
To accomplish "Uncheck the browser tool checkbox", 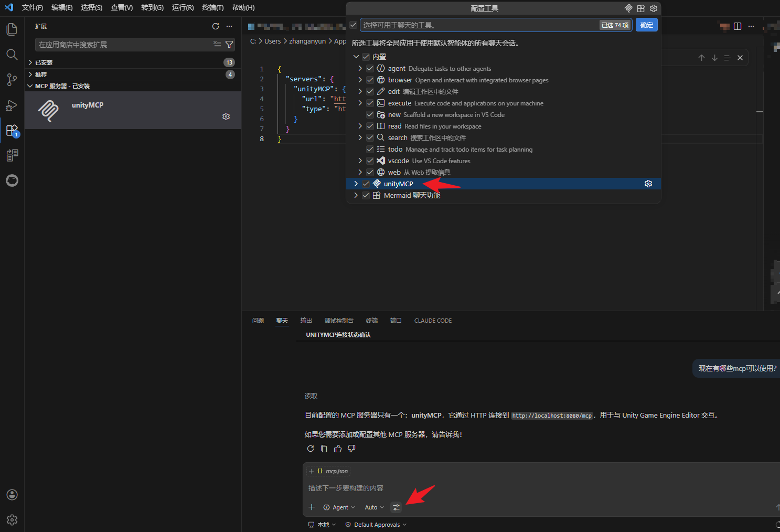I will 370,80.
